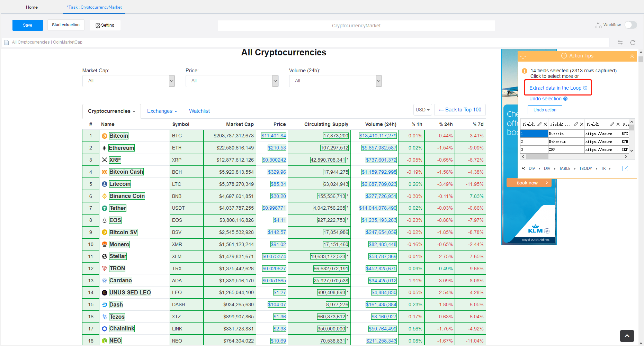The height and width of the screenshot is (346, 644).
Task: Click the Undo action button
Action: (545, 110)
